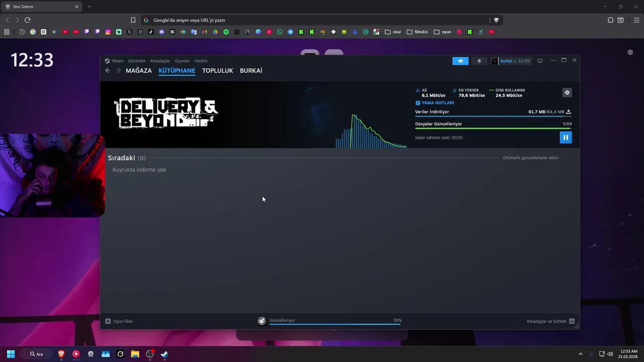Open Arkadaşlar ve Sohbet panel
Image resolution: width=644 pixels, height=362 pixels.
coord(550,321)
